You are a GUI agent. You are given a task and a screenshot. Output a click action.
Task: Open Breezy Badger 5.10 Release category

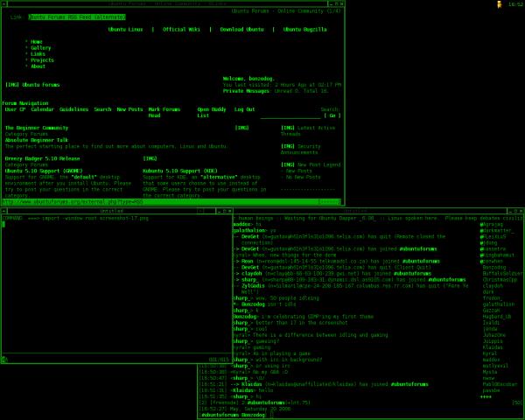(x=42, y=158)
